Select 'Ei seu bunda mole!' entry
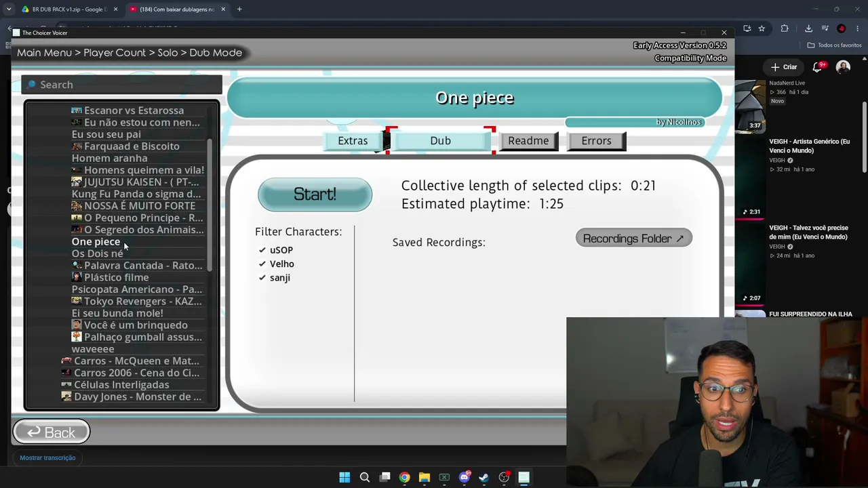 coord(117,313)
